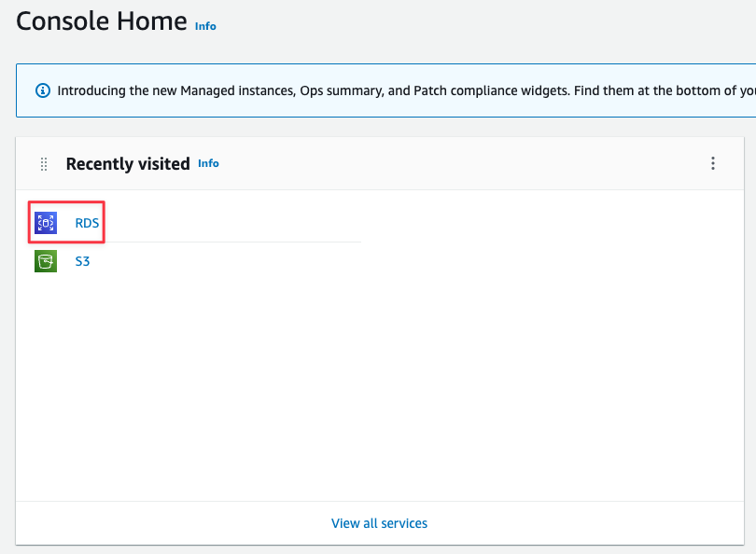
Task: Click the words Managed instances in the banner
Action: (238, 90)
